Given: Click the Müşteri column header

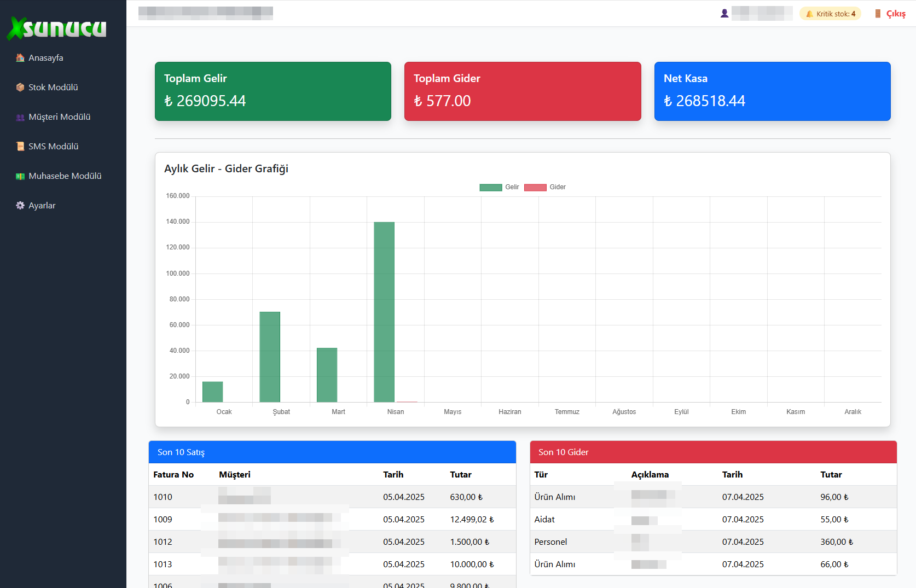Looking at the screenshot, I should coord(235,475).
